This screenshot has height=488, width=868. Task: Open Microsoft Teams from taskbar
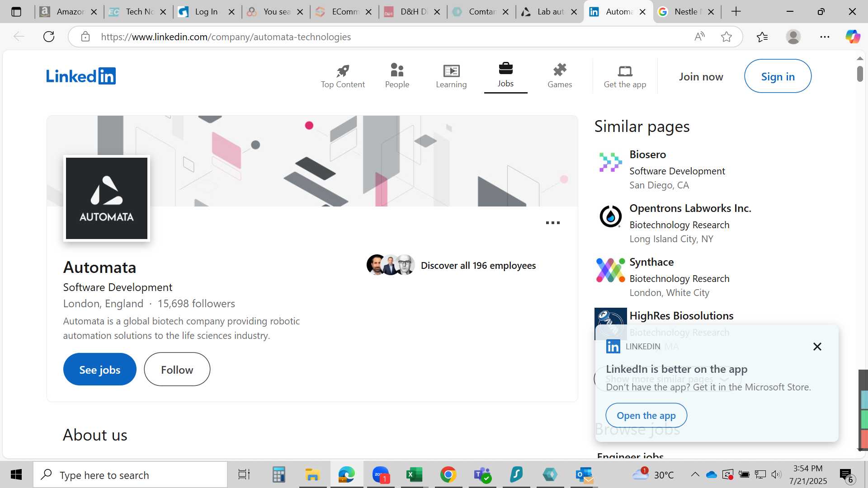click(482, 474)
